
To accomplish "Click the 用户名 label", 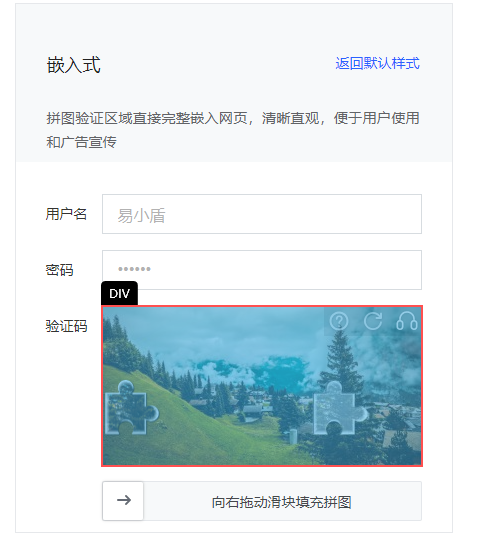I will 66,214.
